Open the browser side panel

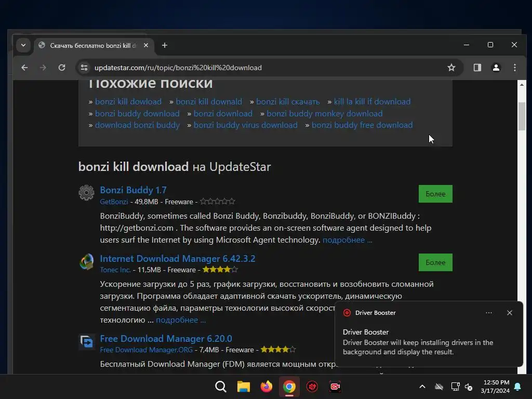point(477,68)
